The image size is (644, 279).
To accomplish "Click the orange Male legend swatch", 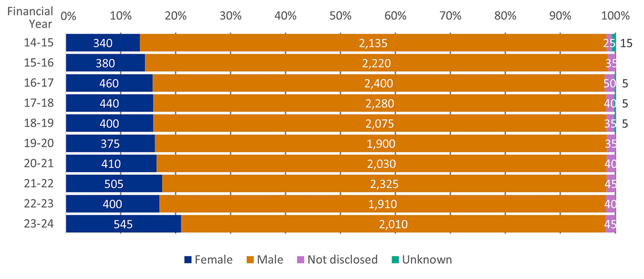I will tap(250, 260).
